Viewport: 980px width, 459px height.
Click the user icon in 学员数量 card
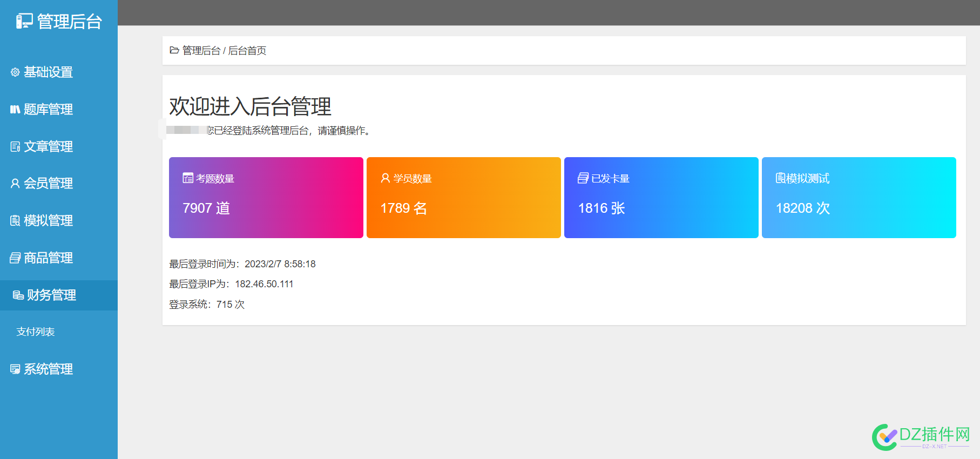click(386, 178)
